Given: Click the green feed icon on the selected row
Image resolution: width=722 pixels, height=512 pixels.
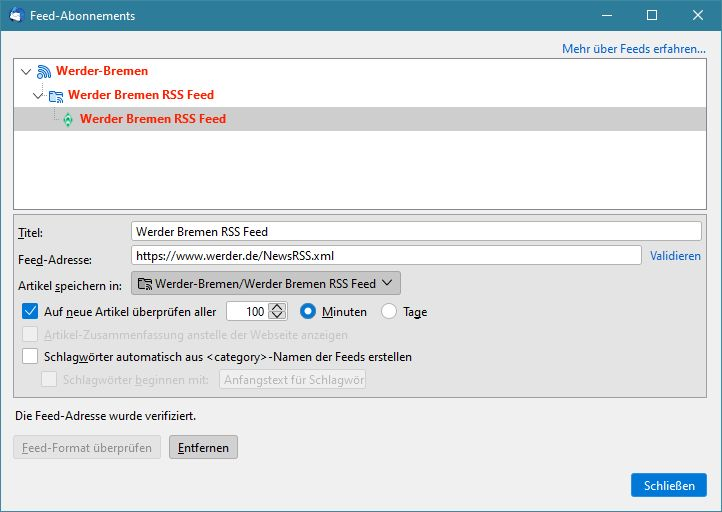Looking at the screenshot, I should 68,119.
